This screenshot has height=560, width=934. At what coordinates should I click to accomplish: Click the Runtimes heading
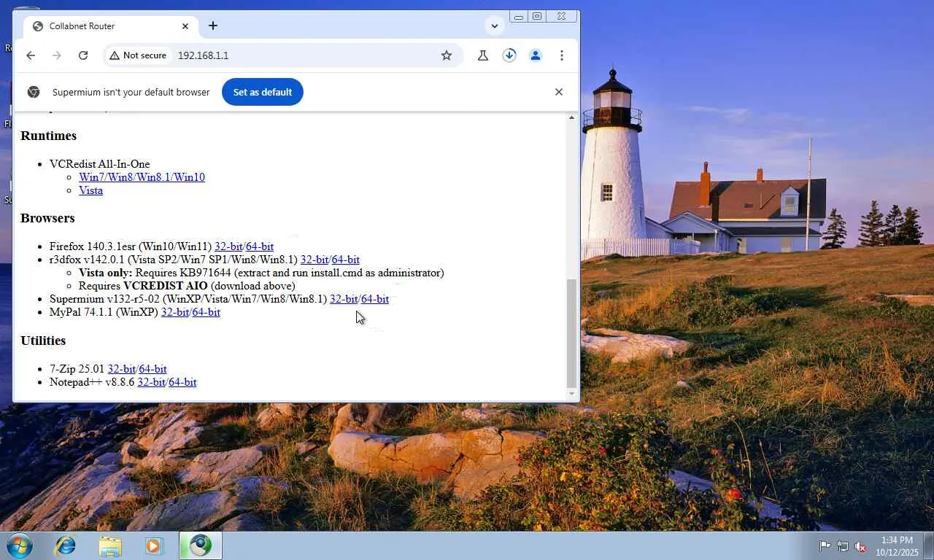(x=48, y=136)
